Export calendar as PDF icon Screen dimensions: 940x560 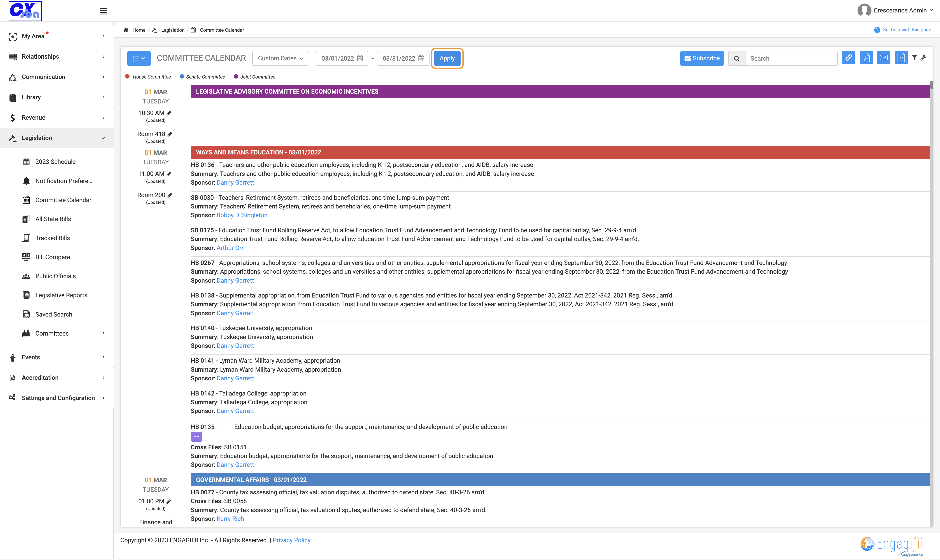click(x=866, y=58)
